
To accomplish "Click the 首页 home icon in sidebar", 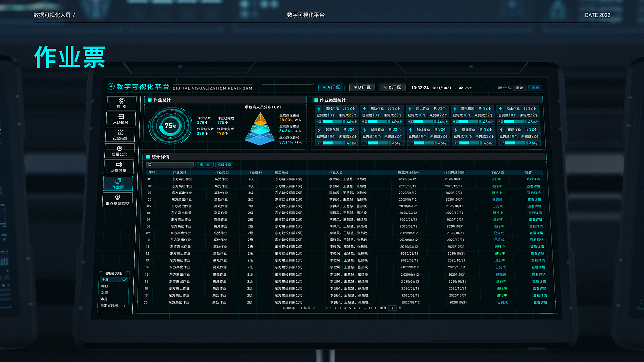I will click(121, 101).
